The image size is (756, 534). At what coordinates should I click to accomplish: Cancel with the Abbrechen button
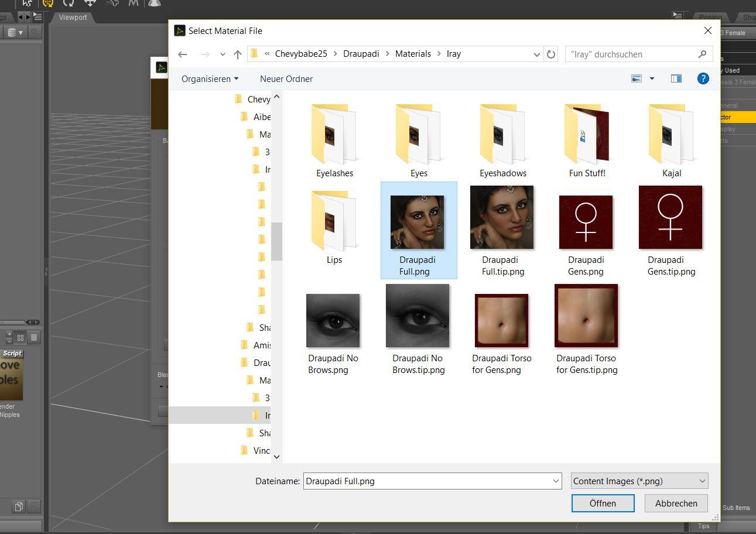(676, 503)
